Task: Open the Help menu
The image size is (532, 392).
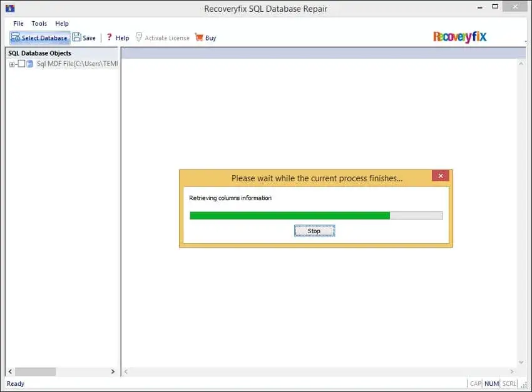Action: pyautogui.click(x=62, y=23)
